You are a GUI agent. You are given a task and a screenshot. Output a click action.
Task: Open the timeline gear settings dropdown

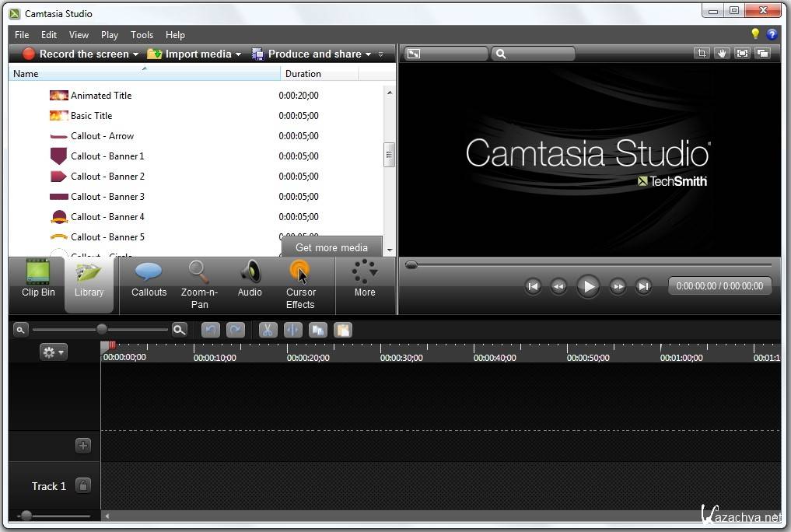pos(54,352)
